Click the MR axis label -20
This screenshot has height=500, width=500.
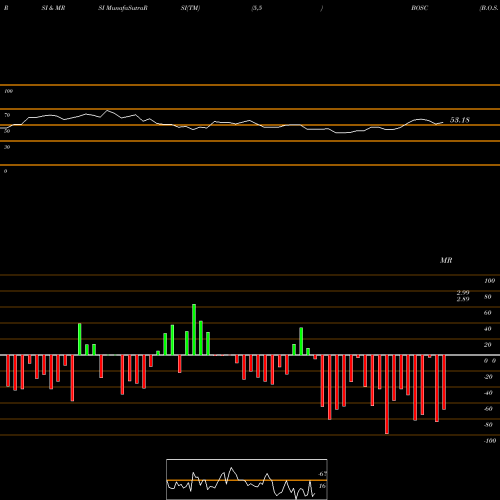pyautogui.click(x=488, y=377)
